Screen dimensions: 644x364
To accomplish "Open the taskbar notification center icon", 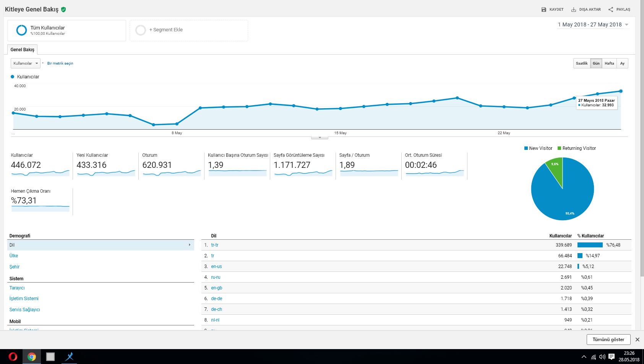I will [612, 357].
